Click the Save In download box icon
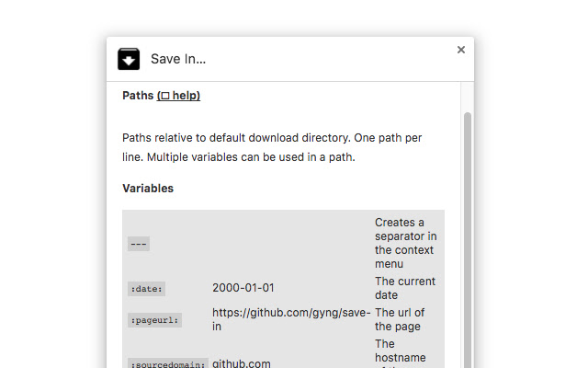This screenshot has height=368, width=588. pyautogui.click(x=129, y=60)
